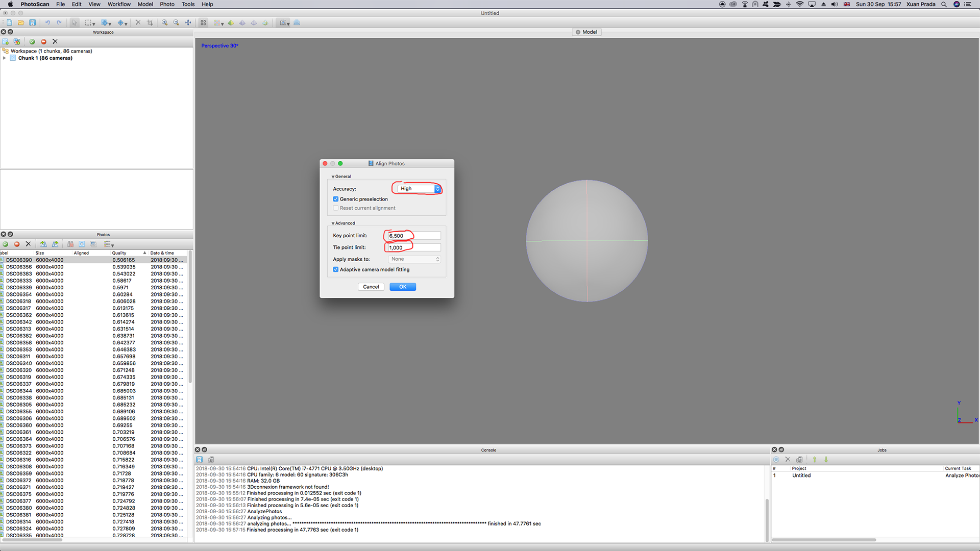Click the Key point limit field
The width and height of the screenshot is (980, 551).
(414, 236)
